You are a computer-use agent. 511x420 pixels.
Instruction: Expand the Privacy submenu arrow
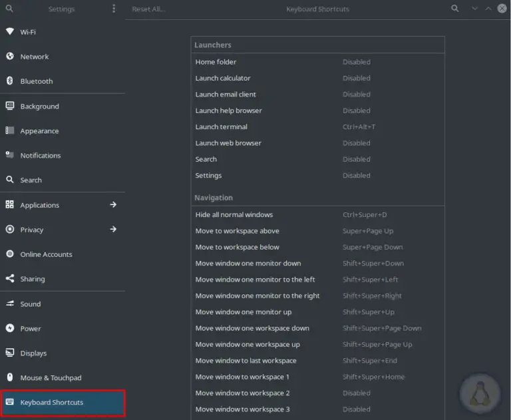tap(113, 230)
